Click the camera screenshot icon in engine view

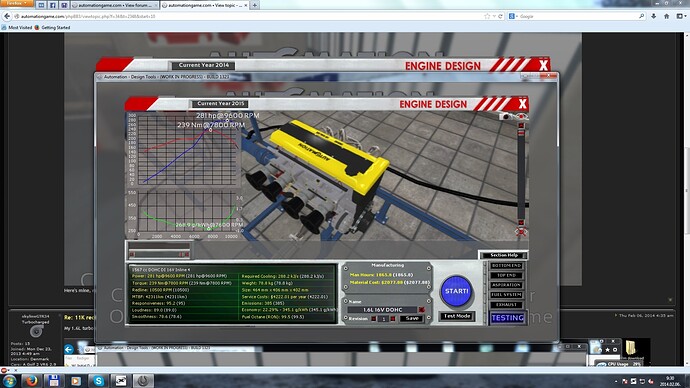click(x=506, y=117)
